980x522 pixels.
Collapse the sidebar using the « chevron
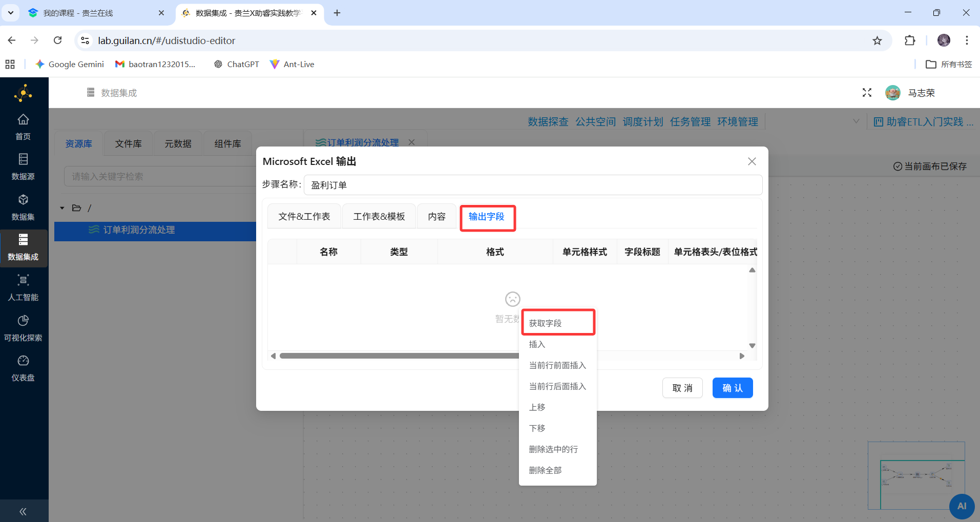click(x=23, y=511)
